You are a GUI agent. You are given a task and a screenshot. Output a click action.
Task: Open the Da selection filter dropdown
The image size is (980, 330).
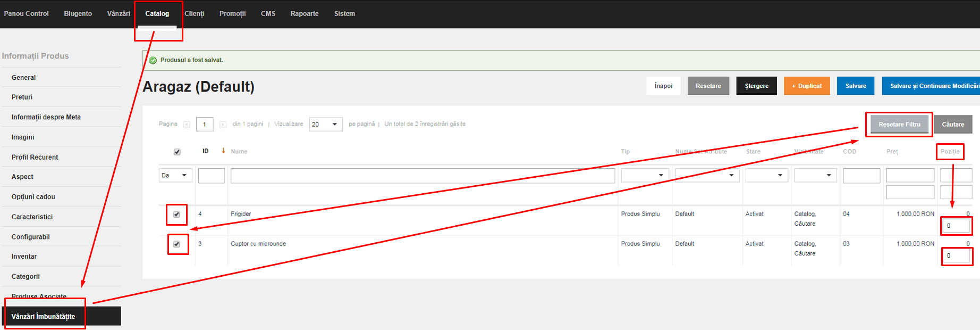point(175,175)
